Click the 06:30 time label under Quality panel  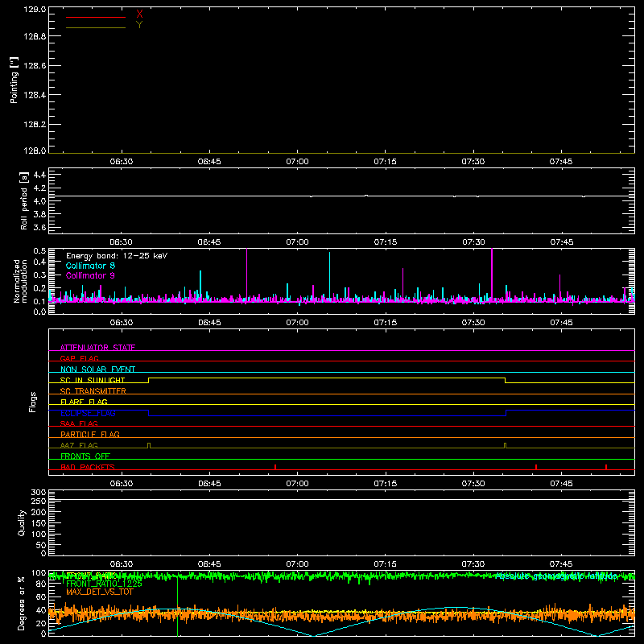[122, 564]
